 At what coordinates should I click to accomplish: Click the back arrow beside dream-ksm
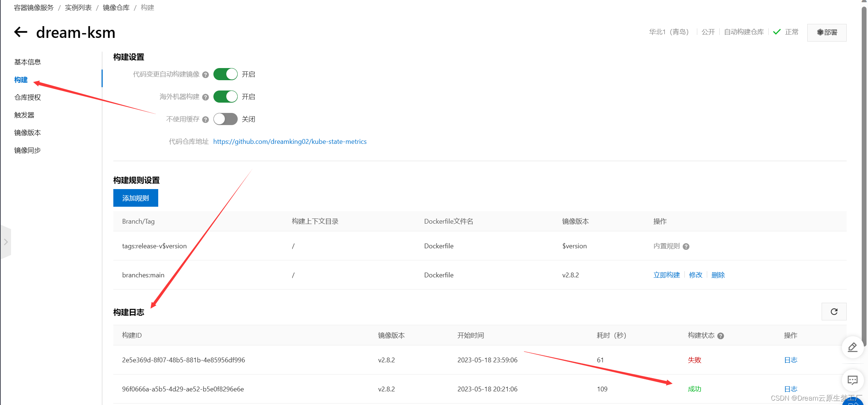click(21, 32)
